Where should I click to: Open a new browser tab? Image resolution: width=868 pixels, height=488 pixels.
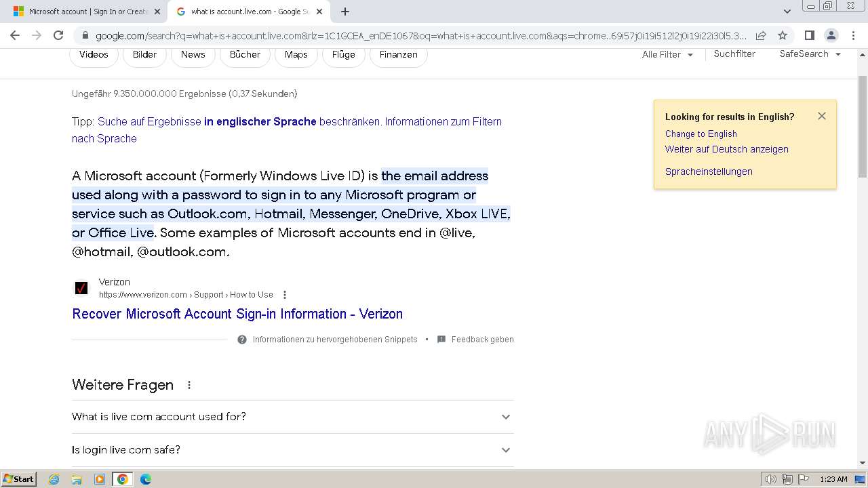pyautogui.click(x=345, y=12)
